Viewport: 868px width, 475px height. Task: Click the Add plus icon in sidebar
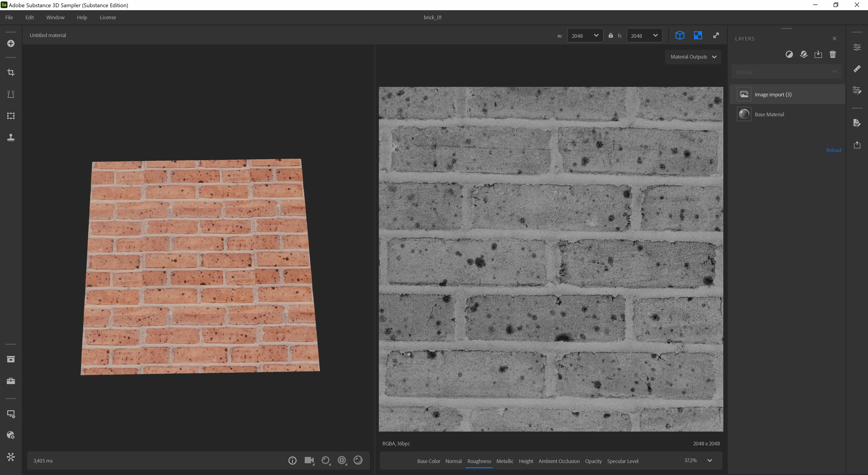pos(11,43)
